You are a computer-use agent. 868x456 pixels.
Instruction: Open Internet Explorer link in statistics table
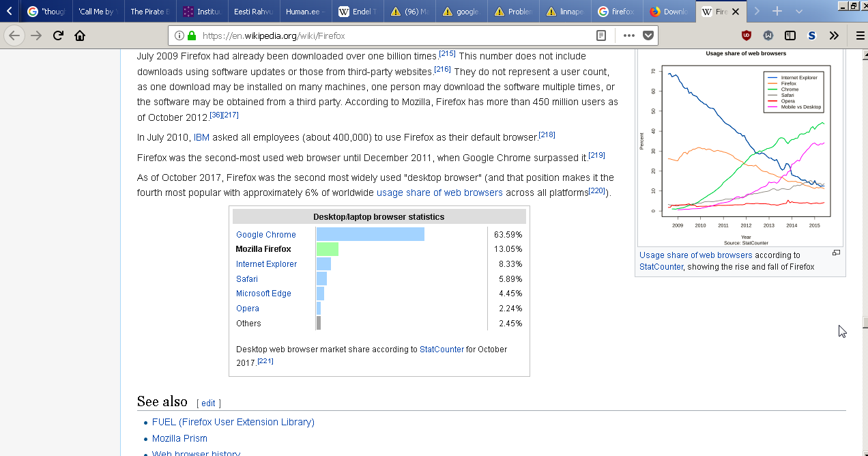coord(266,264)
